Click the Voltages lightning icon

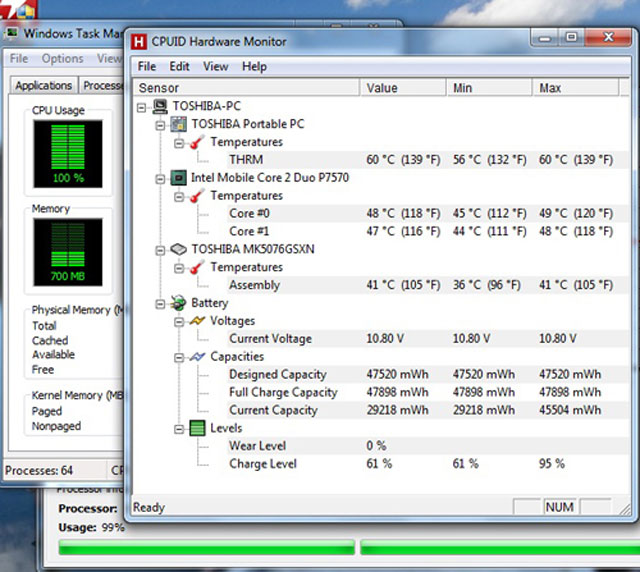[x=197, y=321]
